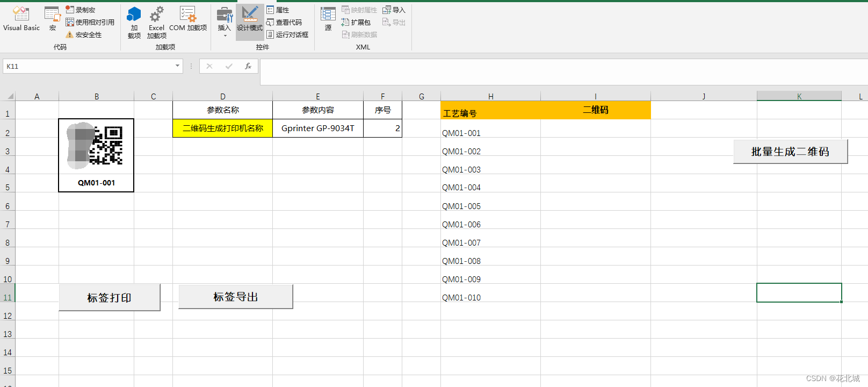Image resolution: width=868 pixels, height=387 pixels.
Task: Click the 参数名称 header cell
Action: 222,110
